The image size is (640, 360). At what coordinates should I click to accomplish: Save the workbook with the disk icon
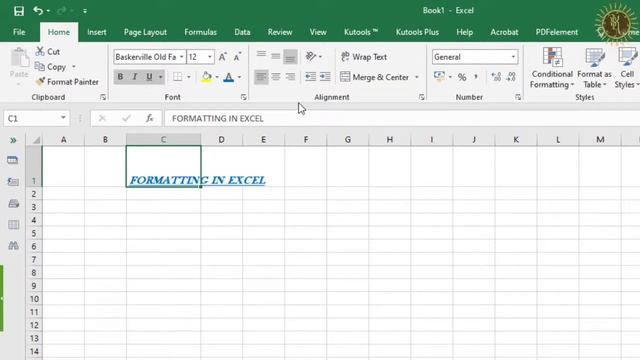coord(19,11)
